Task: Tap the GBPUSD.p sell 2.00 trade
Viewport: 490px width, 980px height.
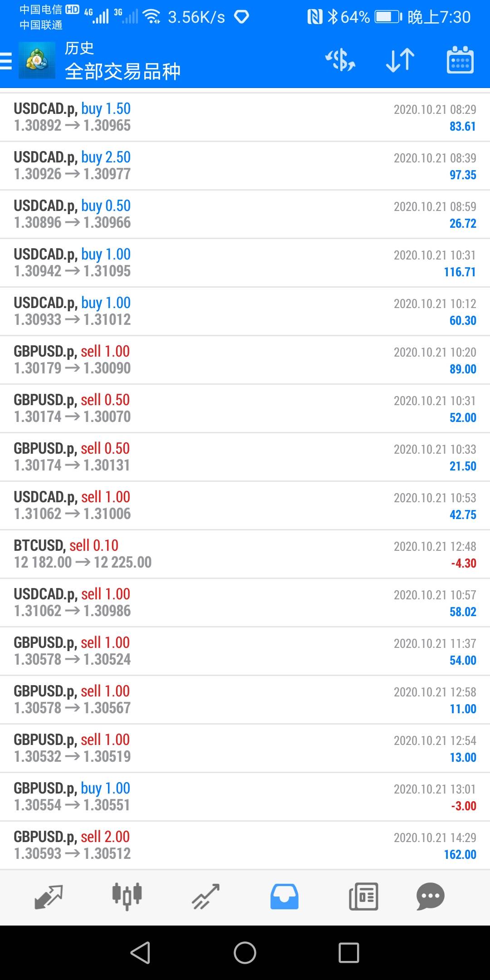Action: click(x=245, y=845)
